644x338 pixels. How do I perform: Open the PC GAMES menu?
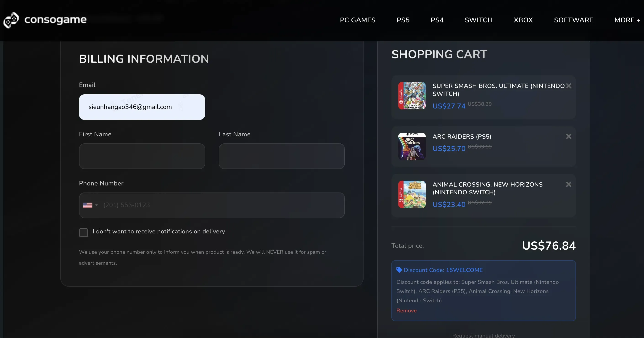(357, 20)
